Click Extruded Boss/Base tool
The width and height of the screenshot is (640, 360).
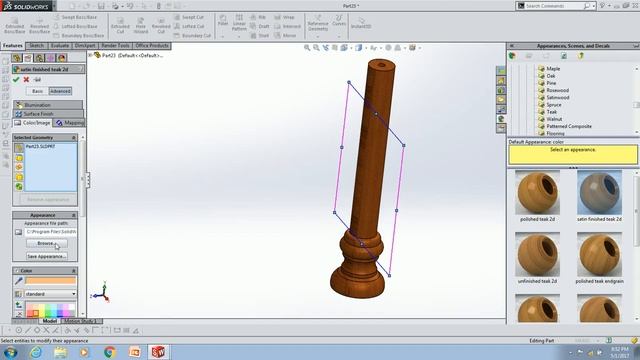coord(15,25)
